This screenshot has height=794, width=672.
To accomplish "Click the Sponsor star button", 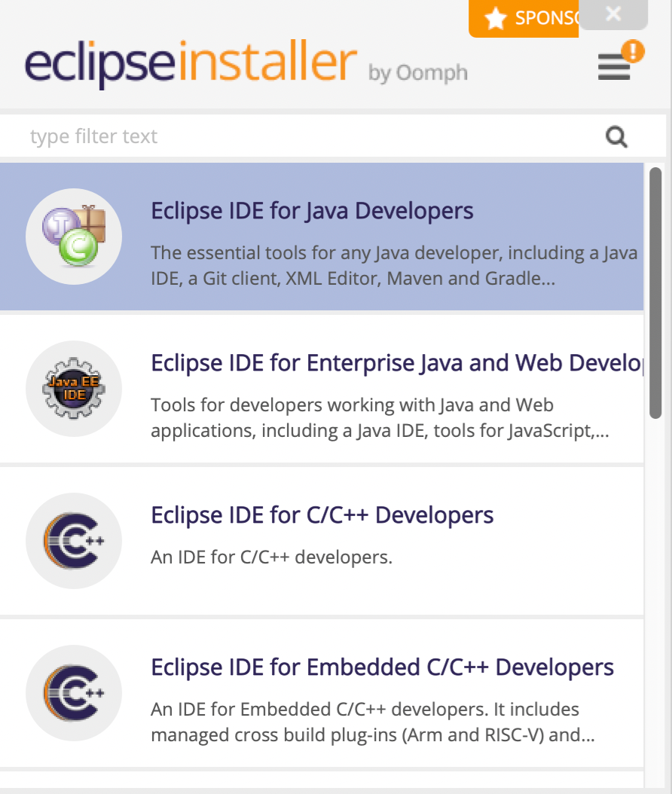I will [524, 19].
